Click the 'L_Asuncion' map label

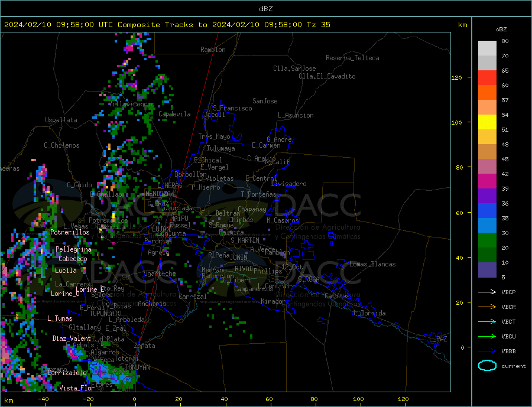[x=296, y=115]
